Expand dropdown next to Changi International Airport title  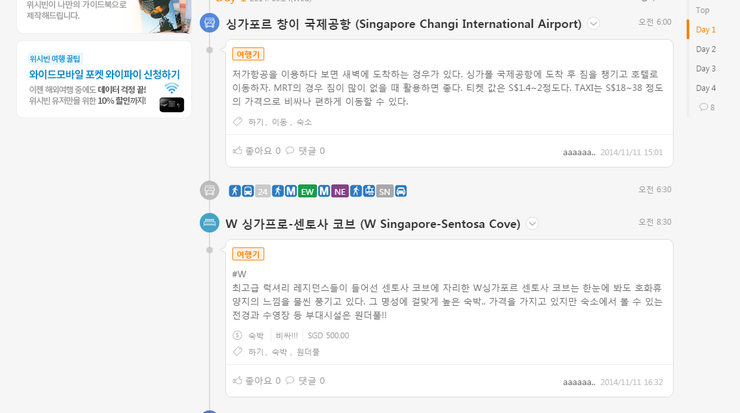[x=593, y=24]
